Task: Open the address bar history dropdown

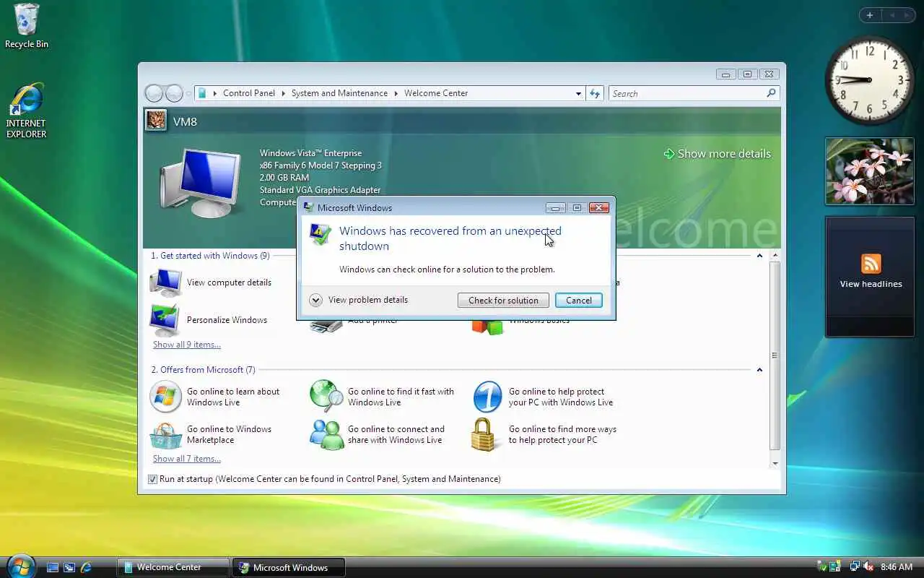Action: [578, 93]
